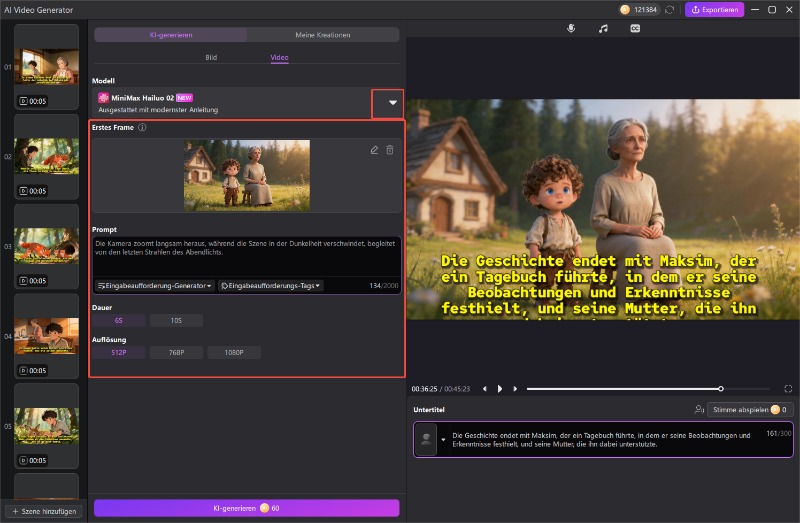The height and width of the screenshot is (523, 800).
Task: Click the CC captions icon
Action: (634, 29)
